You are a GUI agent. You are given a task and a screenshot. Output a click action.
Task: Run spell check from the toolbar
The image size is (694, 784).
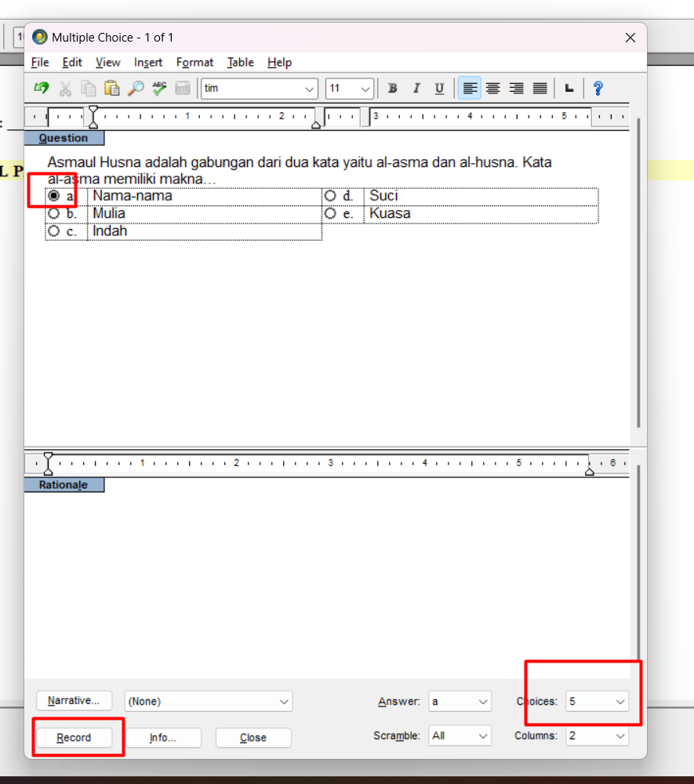pyautogui.click(x=159, y=89)
